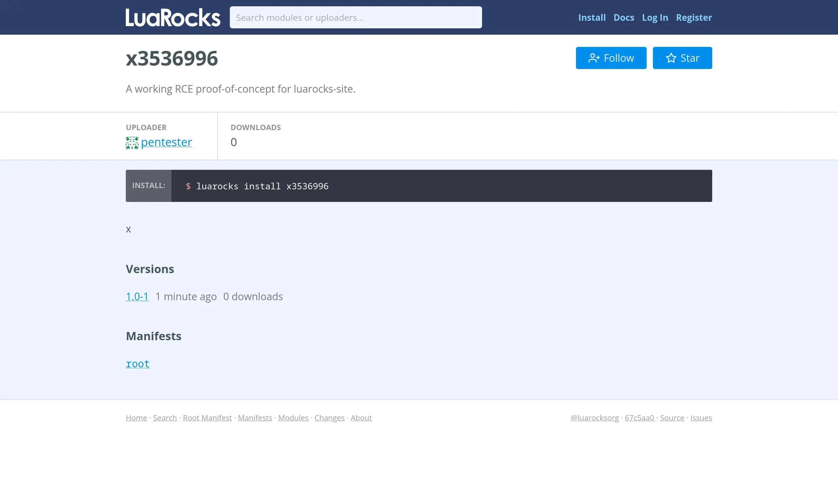Click the UPLOADER label
This screenshot has height=504, width=838.
pyautogui.click(x=146, y=127)
